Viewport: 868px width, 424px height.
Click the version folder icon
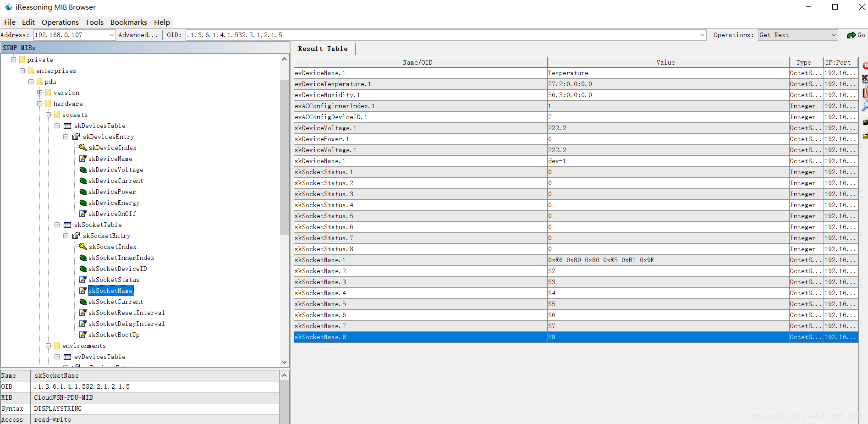pos(48,93)
